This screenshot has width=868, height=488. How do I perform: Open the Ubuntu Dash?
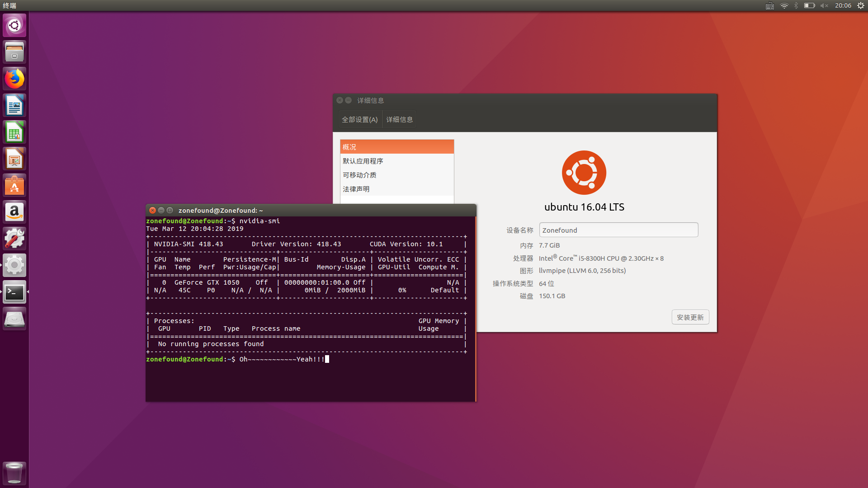(14, 25)
